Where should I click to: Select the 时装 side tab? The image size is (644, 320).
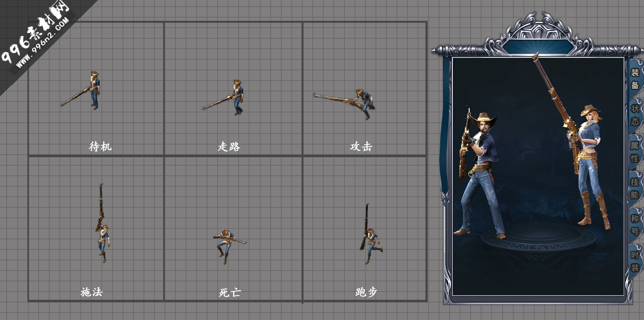pos(635,262)
